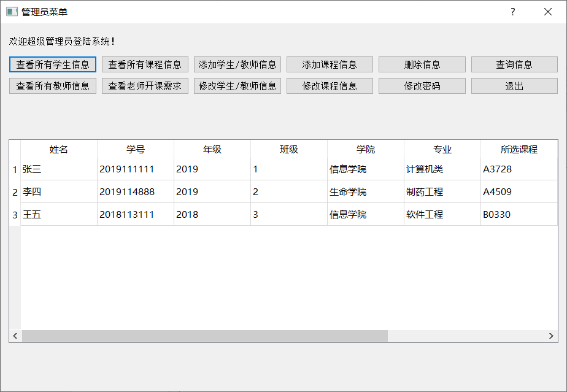Click 修改课程信息 button
Viewport: 567px width, 392px height.
point(330,86)
